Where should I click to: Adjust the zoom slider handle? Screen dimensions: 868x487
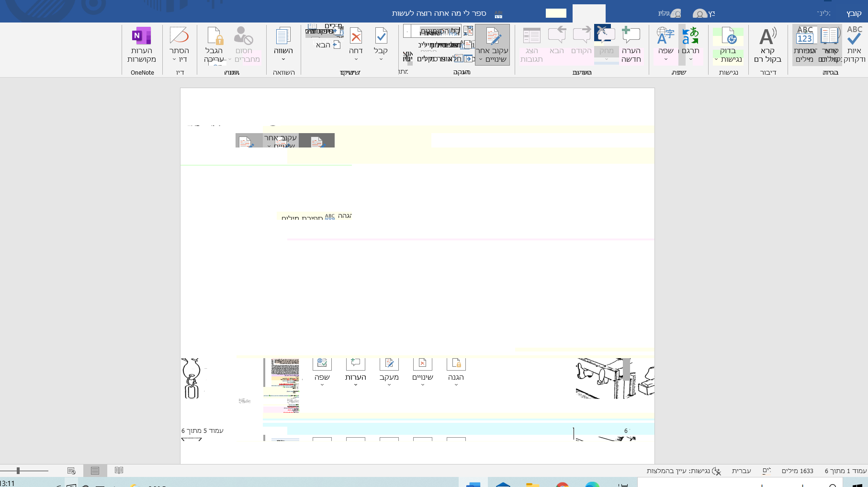[18, 471]
